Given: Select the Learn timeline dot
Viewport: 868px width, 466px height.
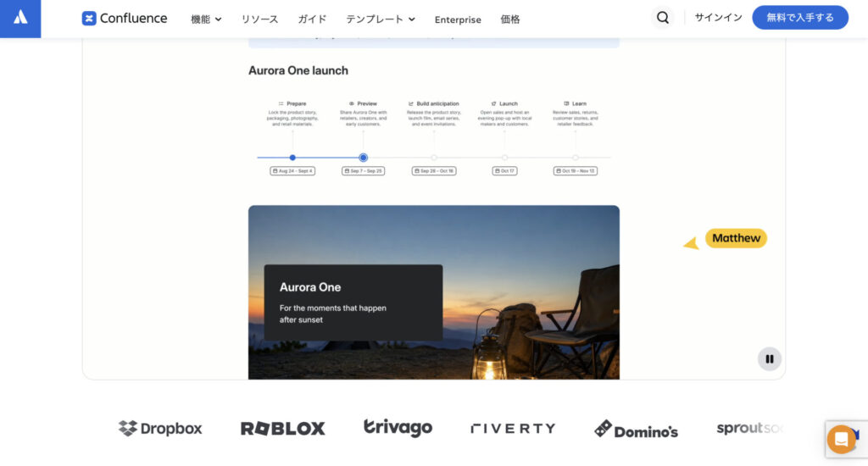Looking at the screenshot, I should pyautogui.click(x=576, y=158).
